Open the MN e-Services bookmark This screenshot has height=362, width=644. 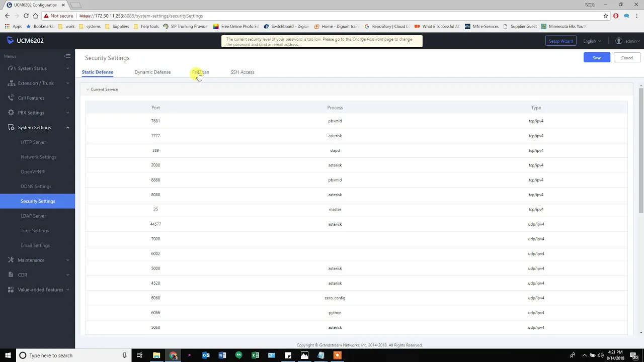(x=482, y=26)
